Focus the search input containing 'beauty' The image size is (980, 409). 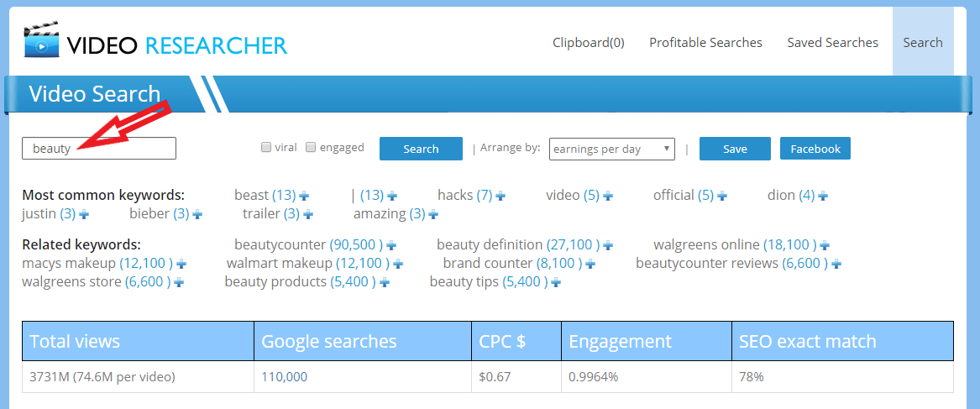pos(99,148)
